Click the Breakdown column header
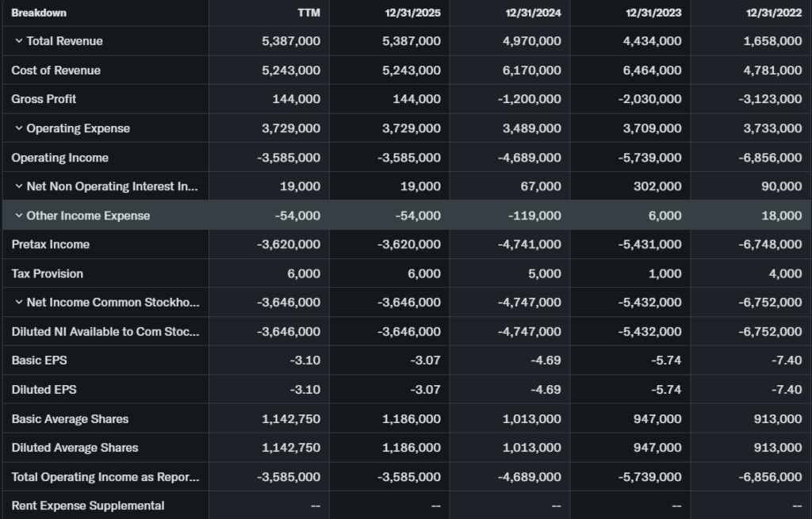The image size is (812, 519). (39, 13)
